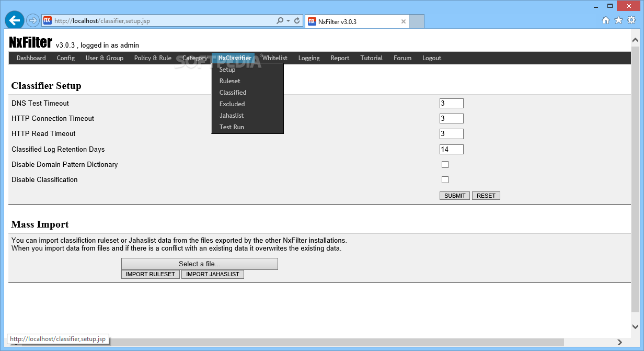Click IMPORT JAHASLIST button
The image size is (644, 351).
click(213, 274)
